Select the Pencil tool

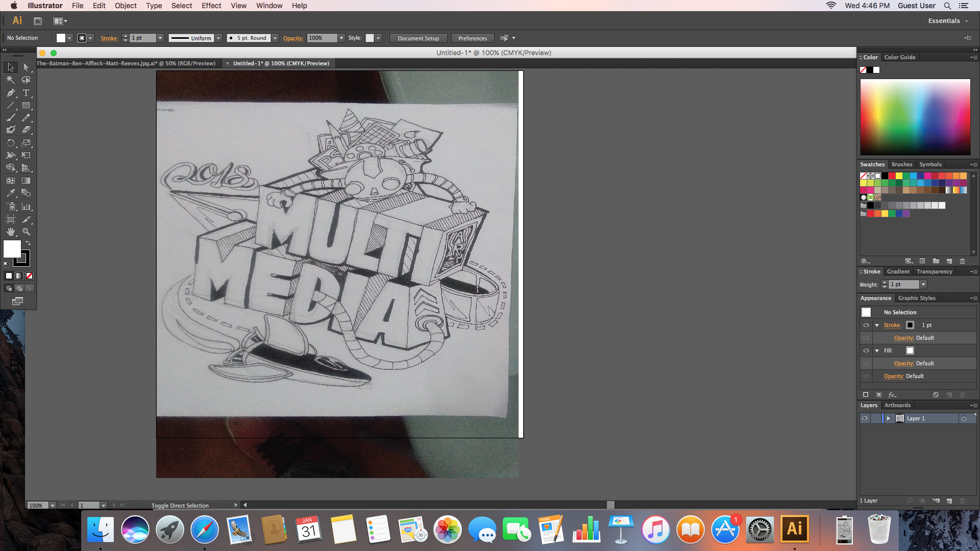(x=26, y=118)
